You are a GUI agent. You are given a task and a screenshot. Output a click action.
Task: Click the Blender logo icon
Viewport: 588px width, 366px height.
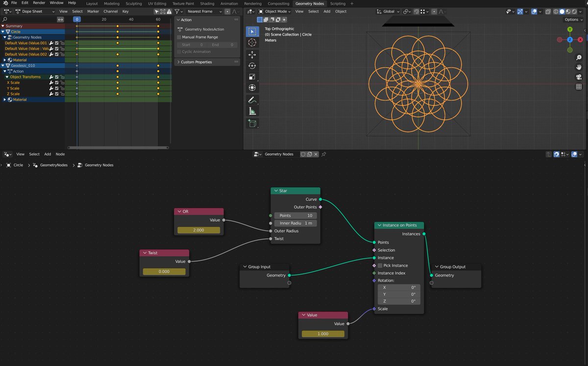point(4,3)
